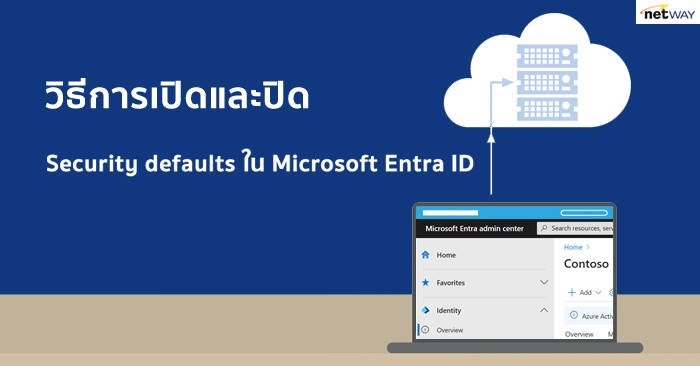
Task: Switch to the Overview tab under Contoso
Action: pyautogui.click(x=579, y=334)
